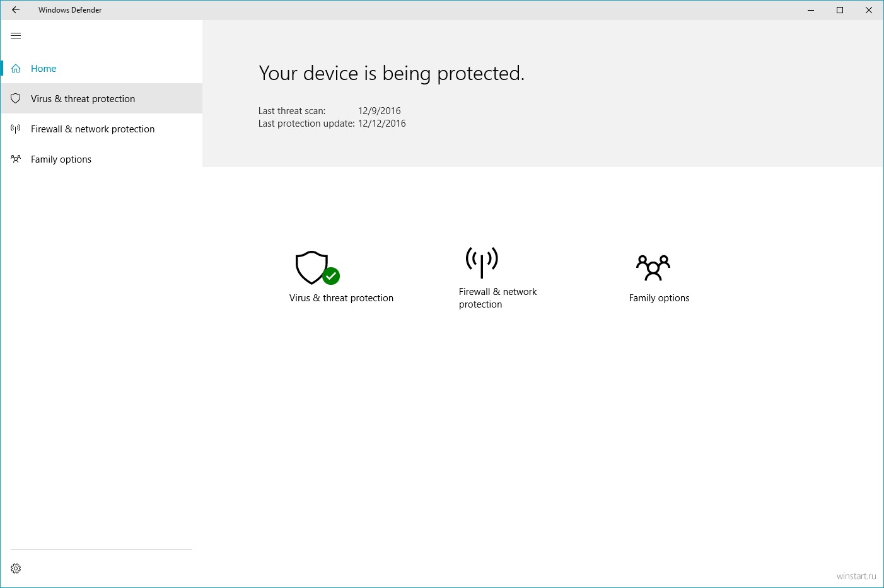This screenshot has width=884, height=588.
Task: Toggle the hamburger navigation menu
Action: (16, 36)
